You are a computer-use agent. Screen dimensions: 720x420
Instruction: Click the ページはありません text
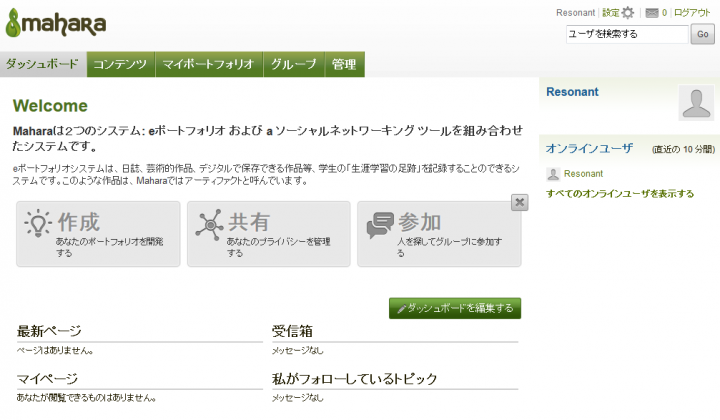(55, 350)
